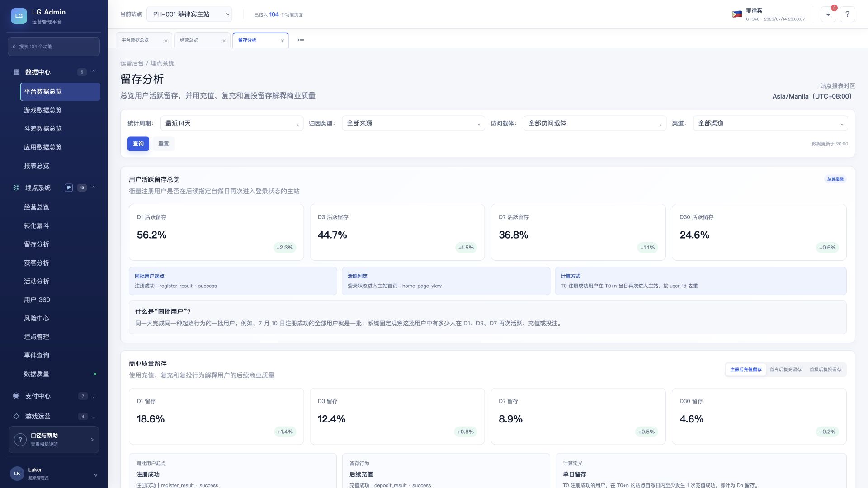Click the 同批用户起点 register_result info box

tap(233, 281)
